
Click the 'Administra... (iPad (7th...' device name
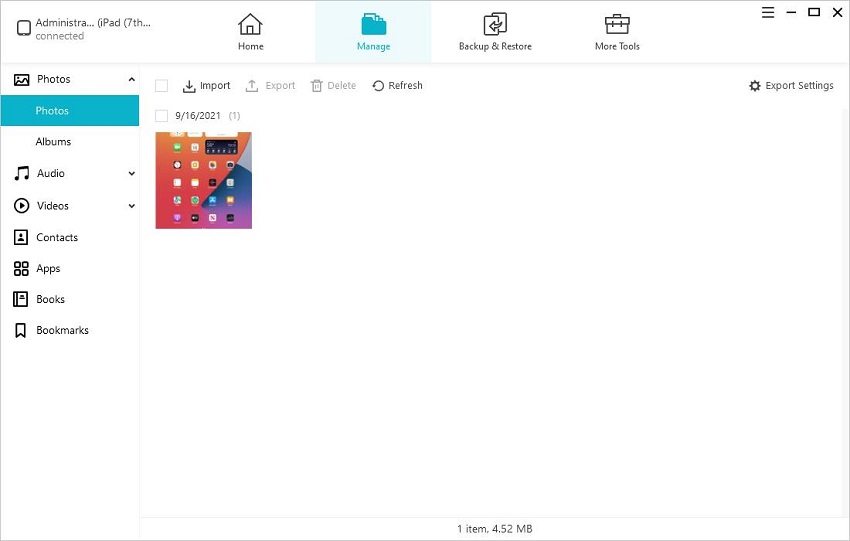93,23
